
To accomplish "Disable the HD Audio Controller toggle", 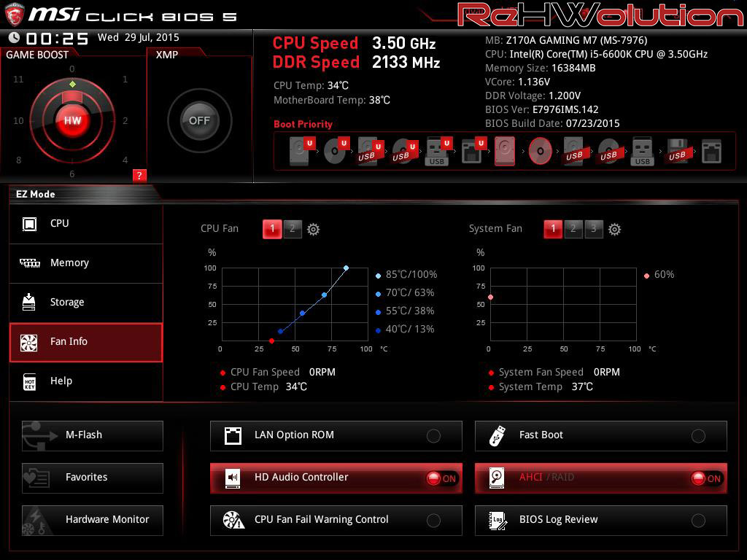I will point(441,478).
